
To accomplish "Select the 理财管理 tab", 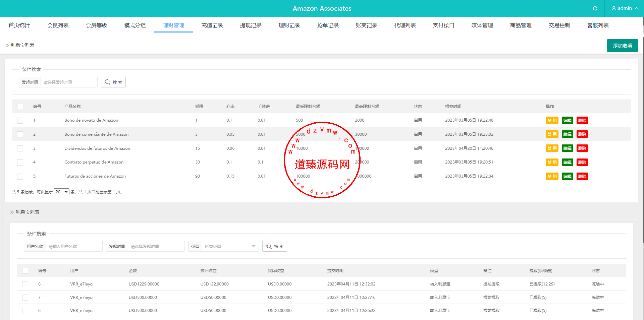I will (173, 25).
